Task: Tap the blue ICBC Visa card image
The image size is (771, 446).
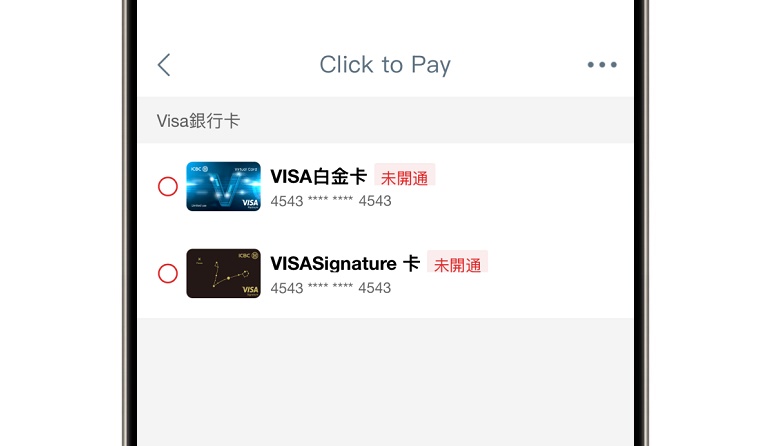Action: (x=223, y=186)
